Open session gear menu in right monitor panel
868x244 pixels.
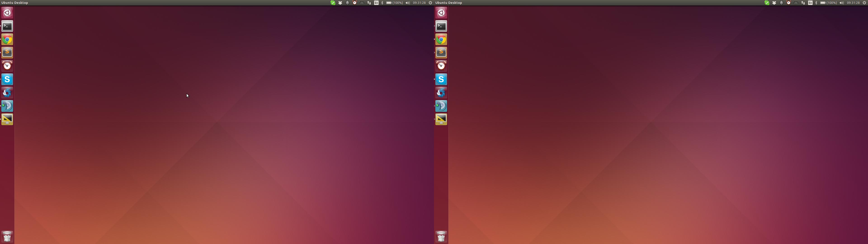point(864,3)
